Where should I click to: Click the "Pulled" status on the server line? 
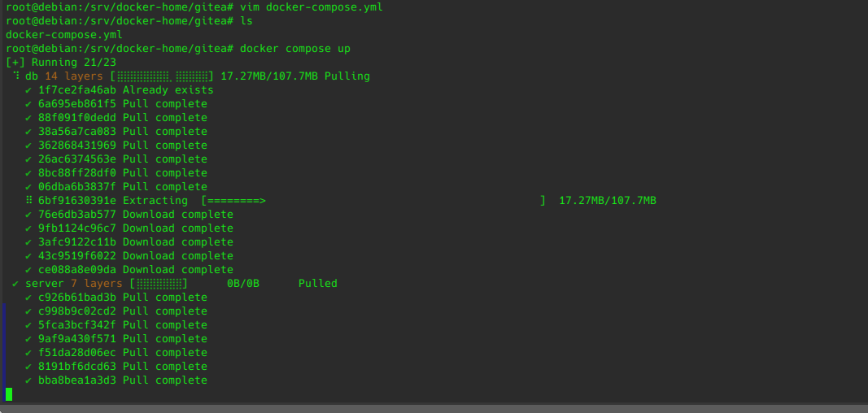[317, 284]
